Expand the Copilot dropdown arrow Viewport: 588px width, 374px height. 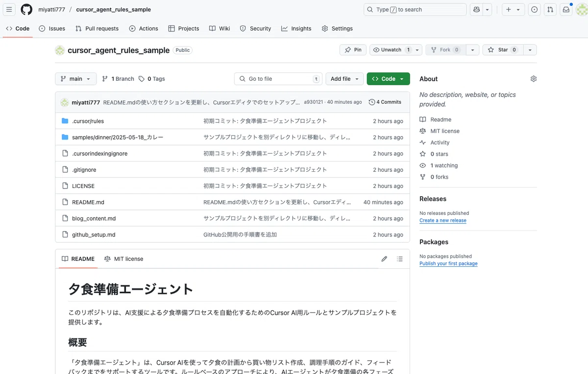click(488, 9)
